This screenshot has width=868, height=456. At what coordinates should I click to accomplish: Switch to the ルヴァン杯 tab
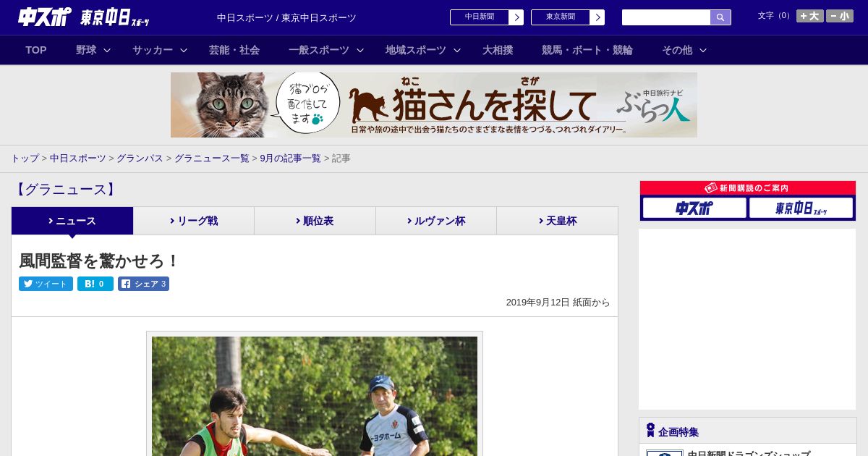pos(436,221)
